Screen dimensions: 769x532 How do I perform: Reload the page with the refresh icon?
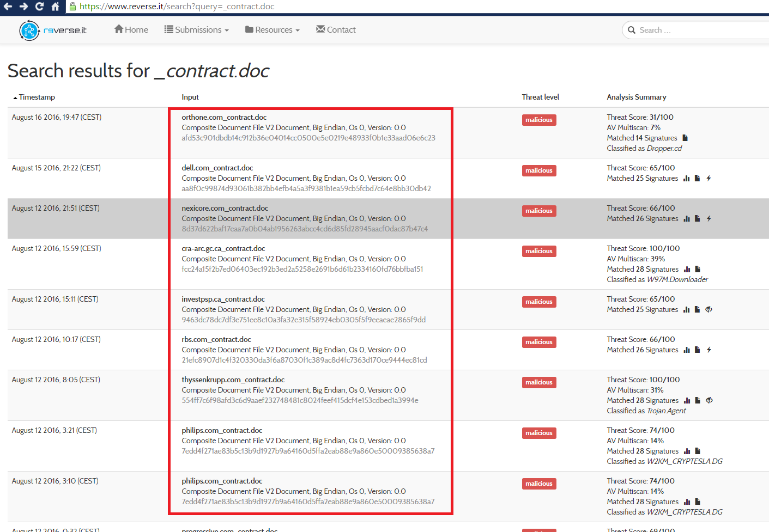(39, 7)
